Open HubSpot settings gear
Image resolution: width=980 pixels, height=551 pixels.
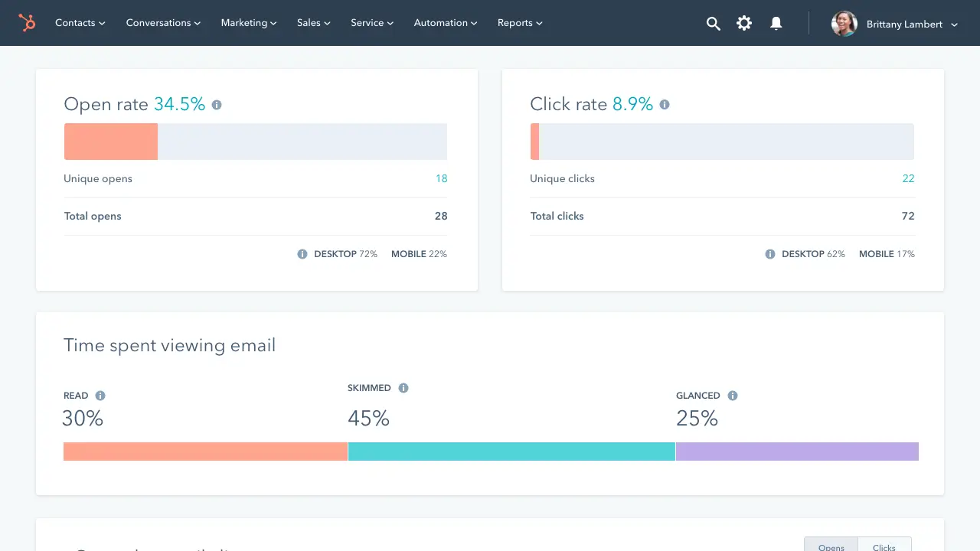pyautogui.click(x=743, y=24)
